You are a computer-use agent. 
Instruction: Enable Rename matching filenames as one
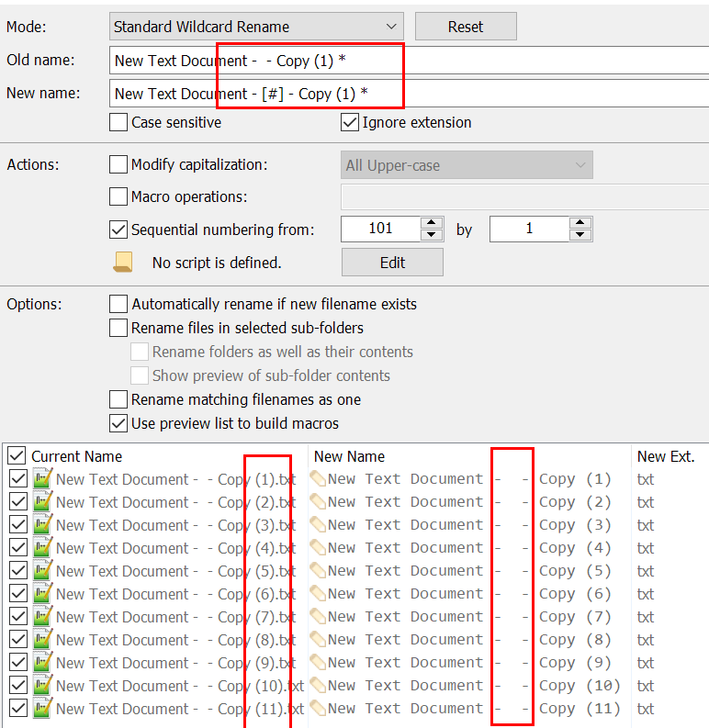click(118, 399)
